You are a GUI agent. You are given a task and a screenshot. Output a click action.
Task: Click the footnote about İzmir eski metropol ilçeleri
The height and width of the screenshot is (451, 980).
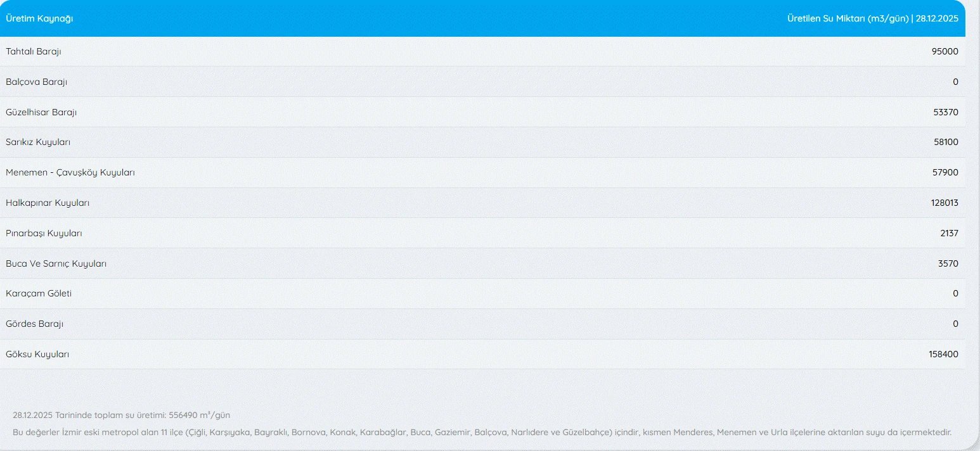point(482,433)
